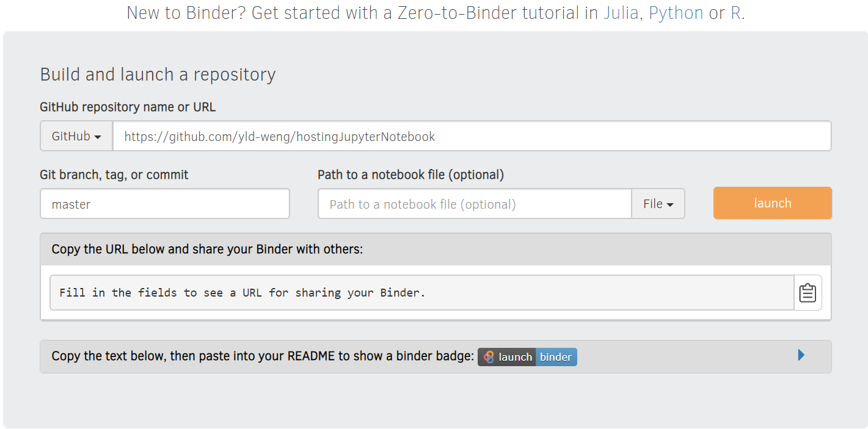868x429 pixels.
Task: Open the R tutorial link
Action: (x=736, y=13)
